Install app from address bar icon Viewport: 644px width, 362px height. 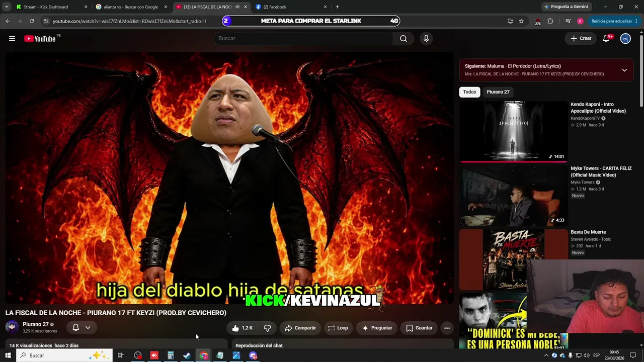click(x=510, y=21)
